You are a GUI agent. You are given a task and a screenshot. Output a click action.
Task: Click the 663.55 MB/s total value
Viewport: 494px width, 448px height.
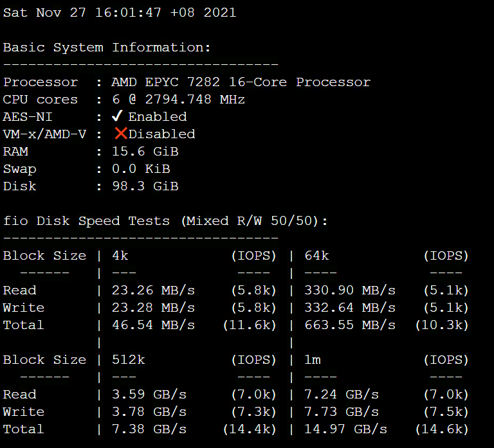tap(350, 325)
